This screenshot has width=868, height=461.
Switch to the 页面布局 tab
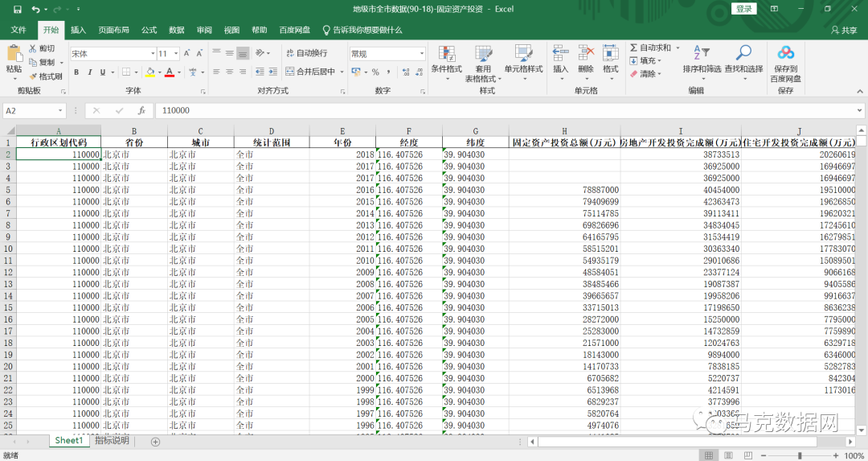tap(113, 30)
